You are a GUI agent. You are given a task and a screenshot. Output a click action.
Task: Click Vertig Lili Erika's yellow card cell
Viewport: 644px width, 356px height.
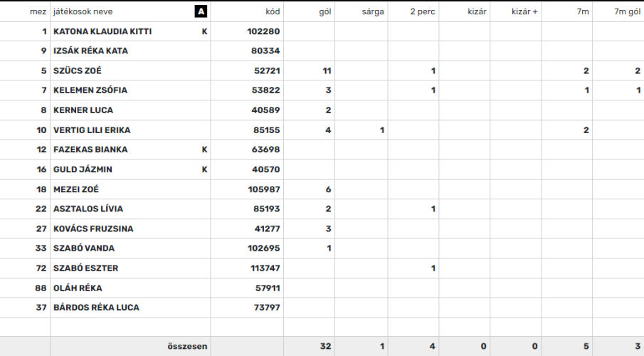point(361,130)
